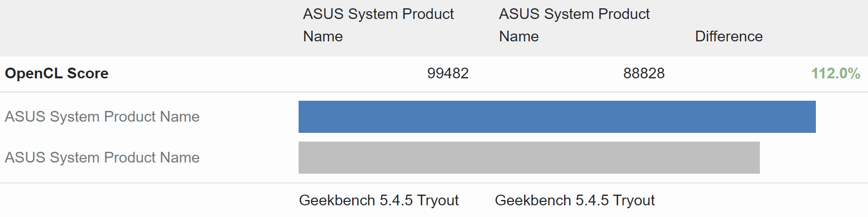
Task: Select the second Geekbench 5.4.5 Tryout text
Action: [575, 200]
